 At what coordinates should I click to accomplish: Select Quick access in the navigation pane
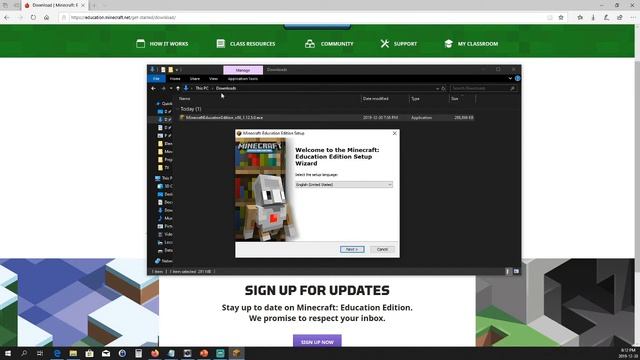point(164,104)
